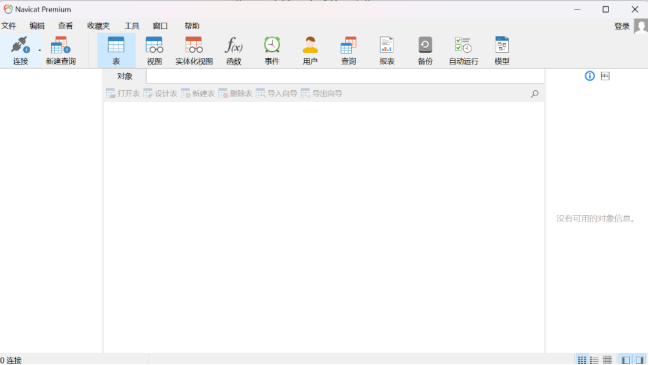Toggle the left navigation pane button
Image resolution: width=649 pixels, height=365 pixels.
(626, 360)
